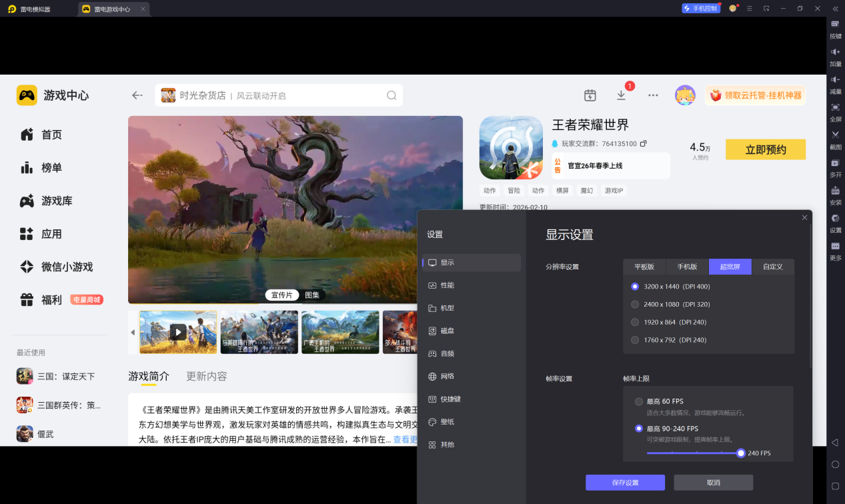845x504 pixels.
Task: Click the FPS slider handle at 240
Action: (x=741, y=453)
